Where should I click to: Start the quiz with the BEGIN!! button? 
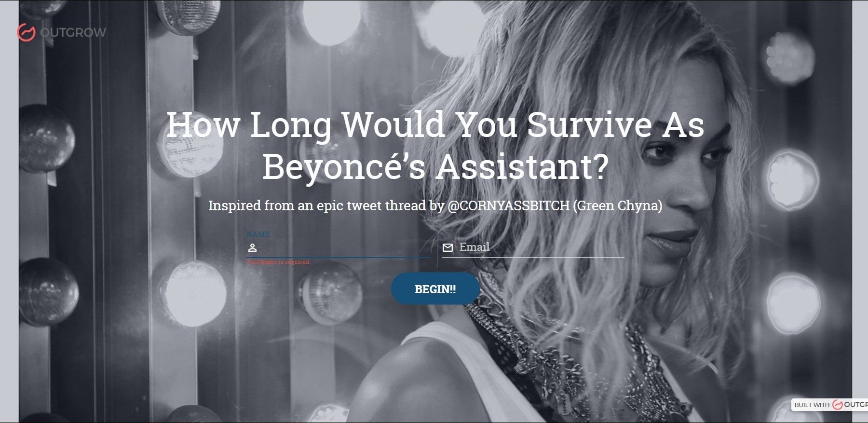pyautogui.click(x=435, y=289)
